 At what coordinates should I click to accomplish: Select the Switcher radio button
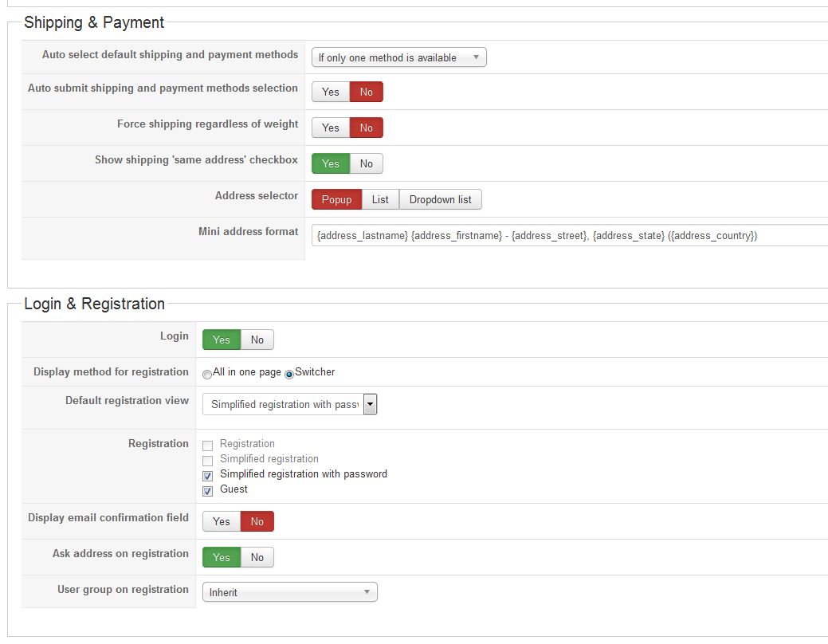289,374
